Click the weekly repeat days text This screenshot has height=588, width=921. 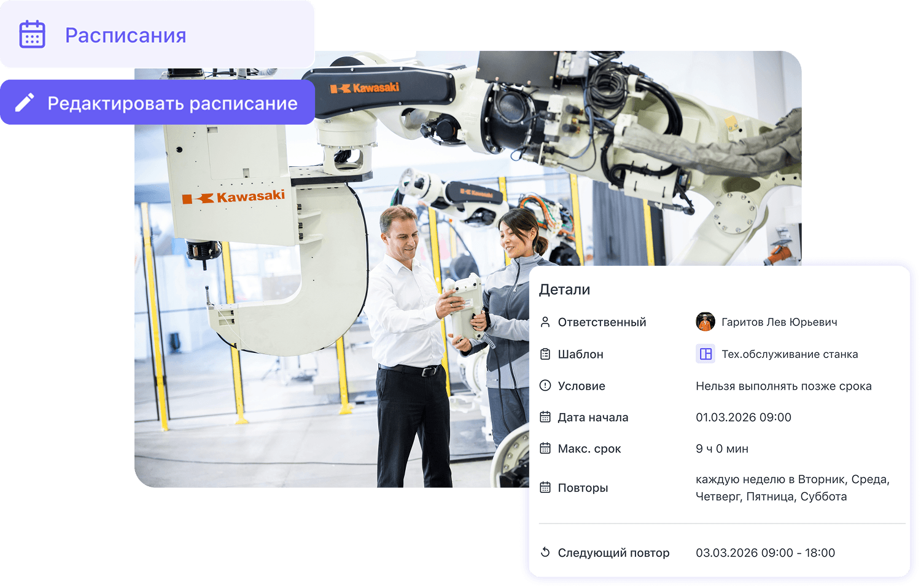[x=793, y=488]
